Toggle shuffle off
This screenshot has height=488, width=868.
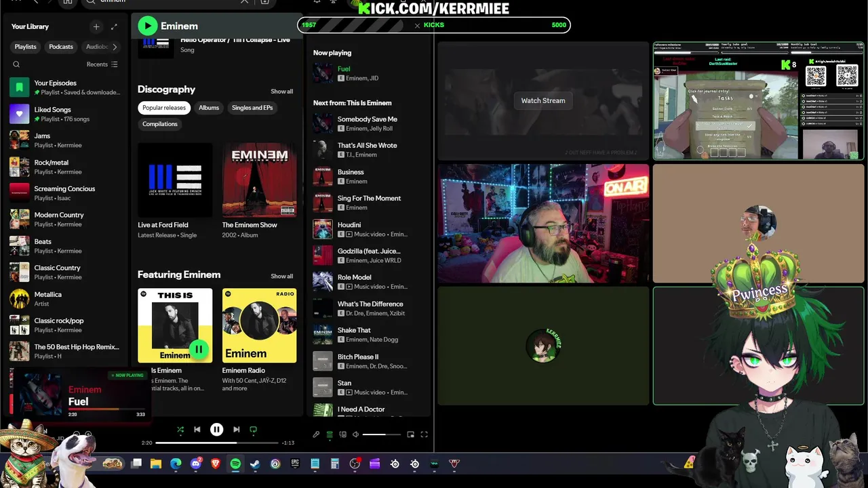click(180, 430)
